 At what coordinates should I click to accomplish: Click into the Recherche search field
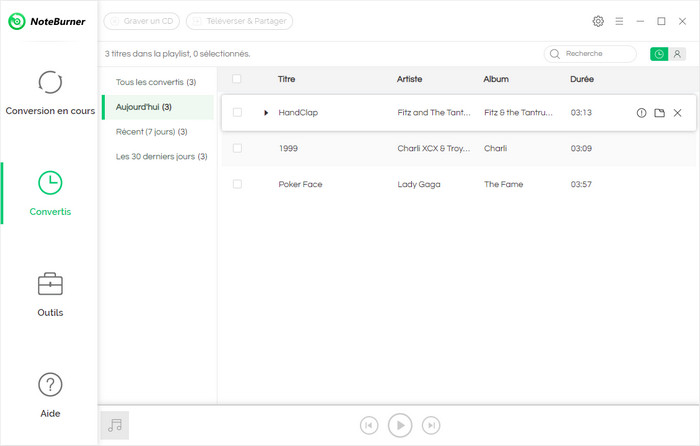590,54
